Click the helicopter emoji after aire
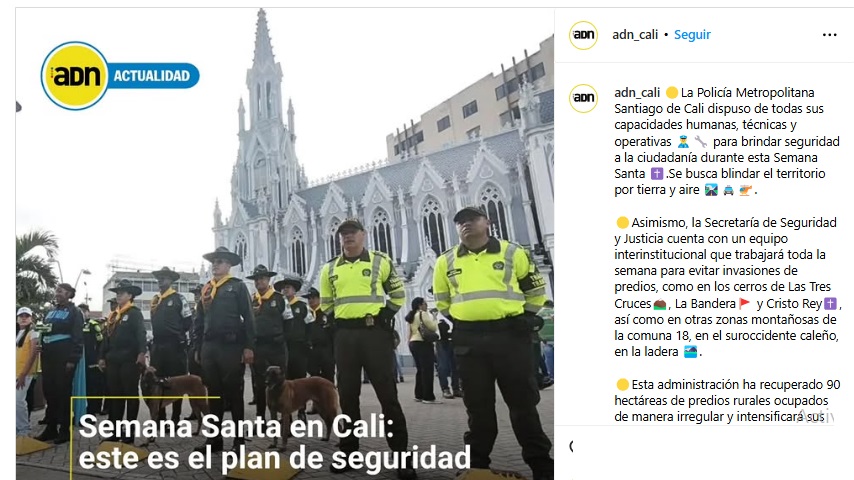 click(746, 190)
